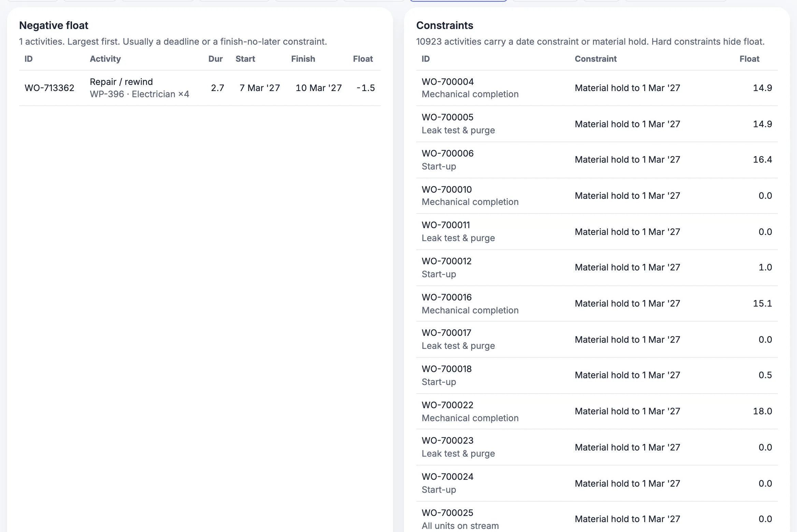Select WO-700005 constraint row

coord(597,124)
